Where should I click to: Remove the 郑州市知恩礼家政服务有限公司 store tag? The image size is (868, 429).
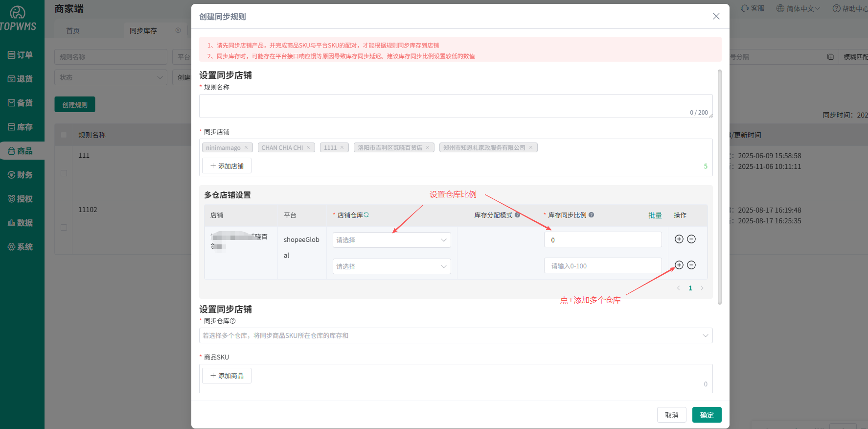pyautogui.click(x=531, y=147)
